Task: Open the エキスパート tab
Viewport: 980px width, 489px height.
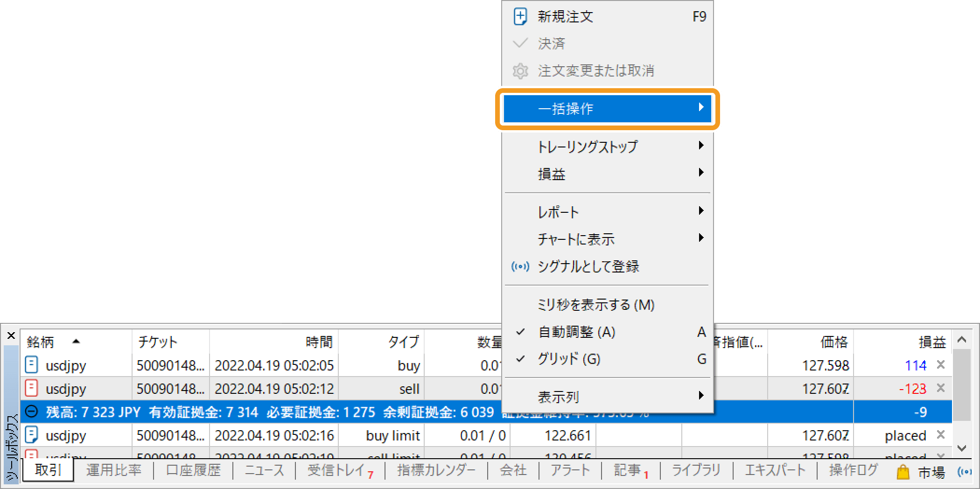Action: point(775,470)
